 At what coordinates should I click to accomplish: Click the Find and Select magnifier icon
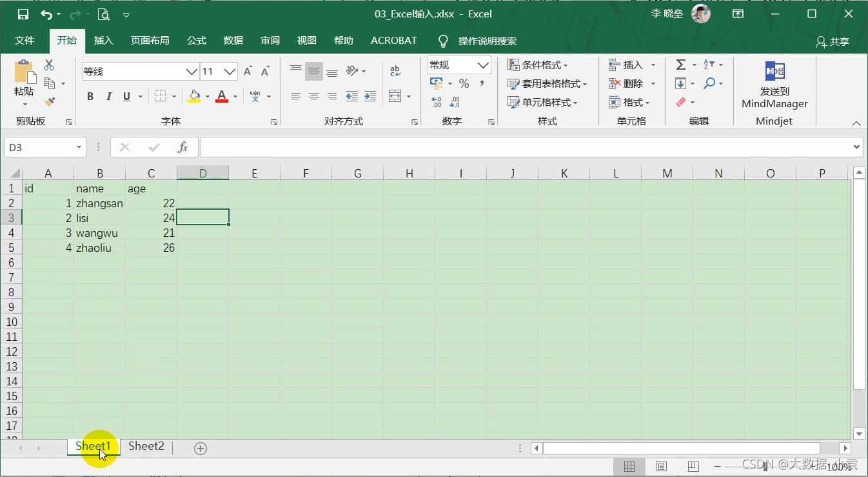coord(709,83)
